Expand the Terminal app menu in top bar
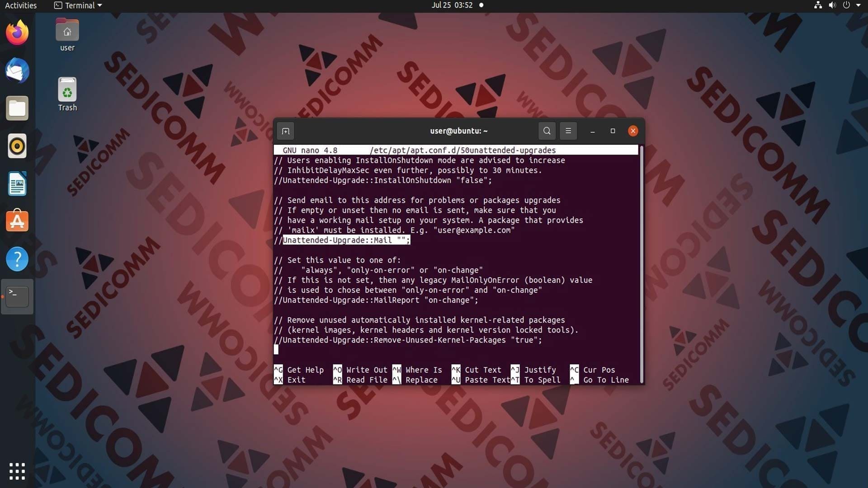868x488 pixels. (x=78, y=5)
